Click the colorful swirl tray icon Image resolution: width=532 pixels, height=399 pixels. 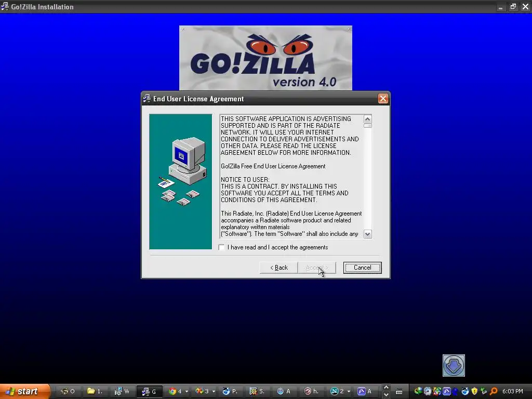[x=437, y=391]
